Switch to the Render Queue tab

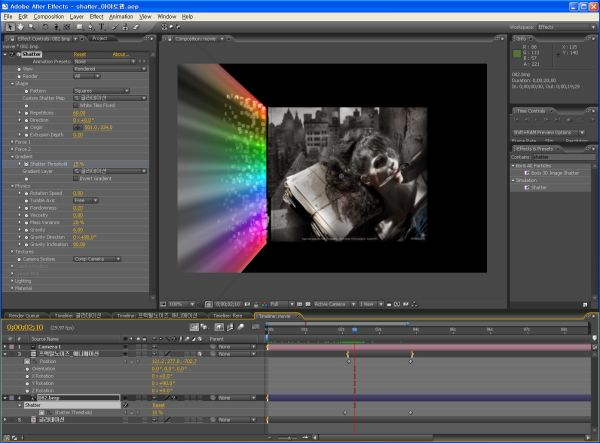tap(24, 316)
